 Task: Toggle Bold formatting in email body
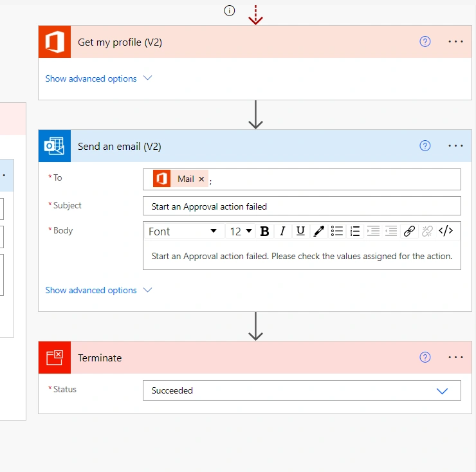pyautogui.click(x=264, y=231)
